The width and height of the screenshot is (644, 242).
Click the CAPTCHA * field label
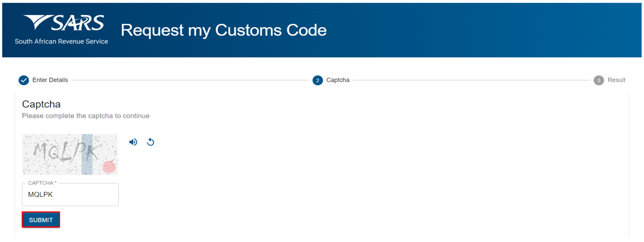click(x=42, y=183)
